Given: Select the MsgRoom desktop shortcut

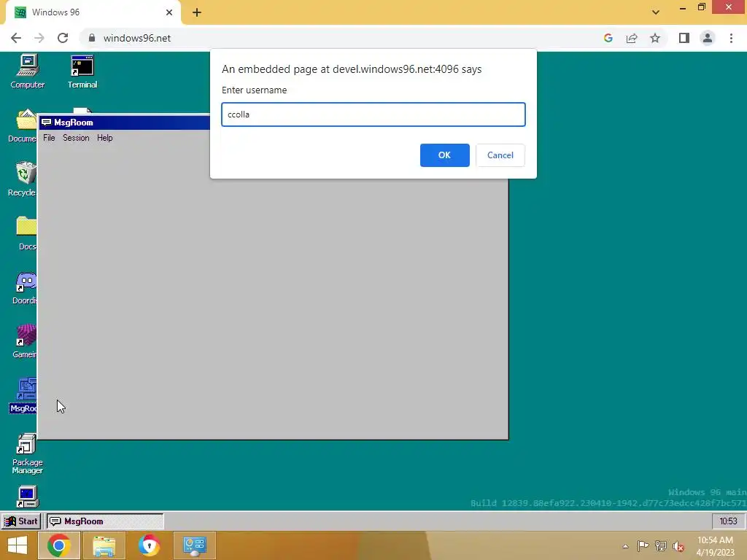Looking at the screenshot, I should 23,395.
